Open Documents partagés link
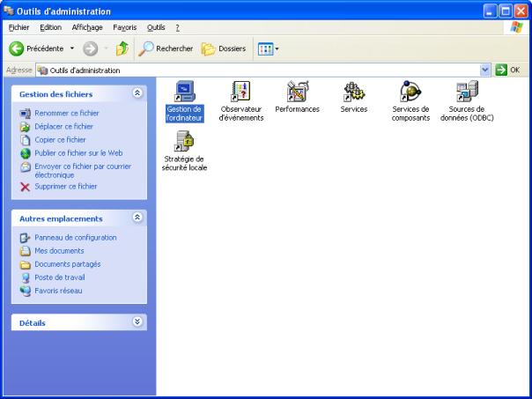 click(x=68, y=264)
